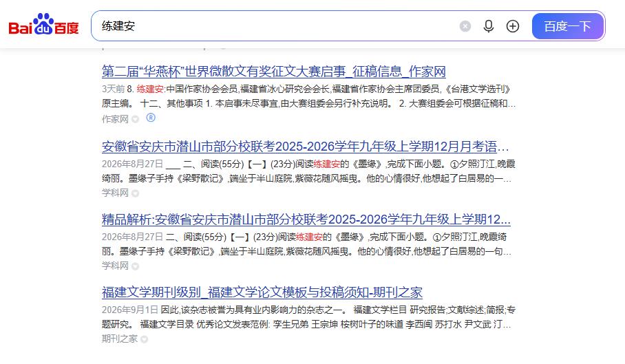Image resolution: width=625 pixels, height=364 pixels.
Task: Click the 期刊之家 source label
Action: (x=119, y=339)
